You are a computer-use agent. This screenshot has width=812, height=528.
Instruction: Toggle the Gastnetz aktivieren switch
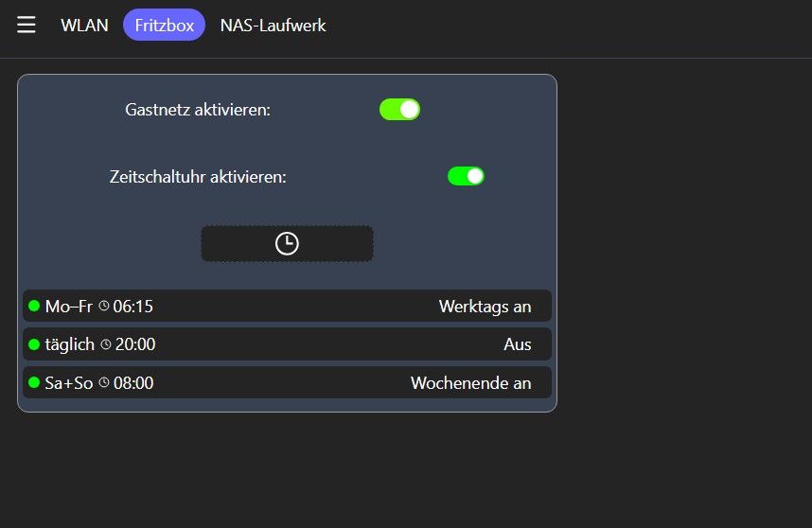pyautogui.click(x=399, y=110)
